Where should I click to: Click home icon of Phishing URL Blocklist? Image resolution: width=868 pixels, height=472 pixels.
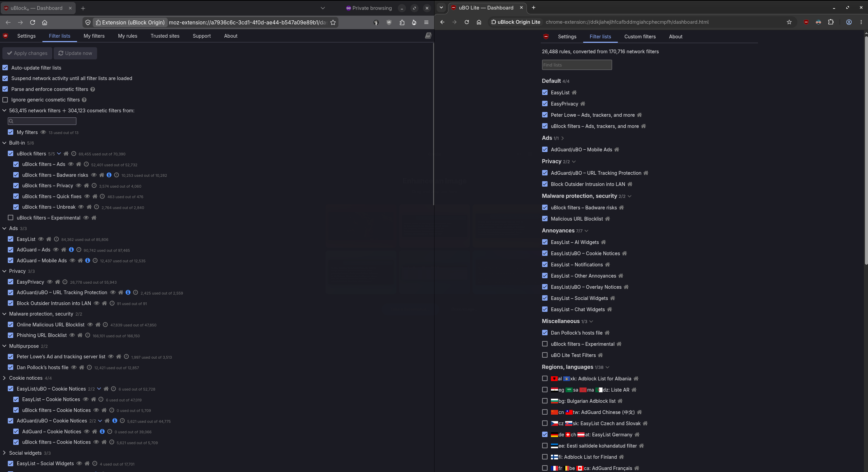click(80, 335)
